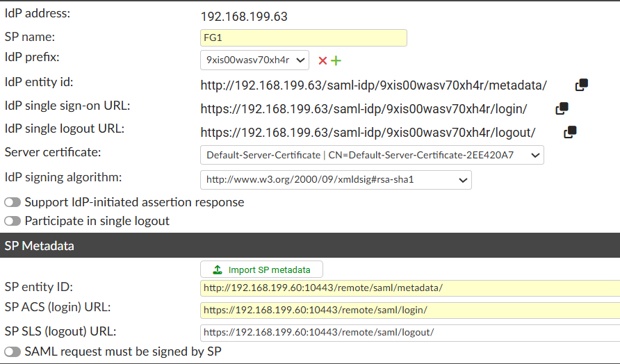This screenshot has height=364, width=620.
Task: Click the upload icon on Import SP metadata
Action: pos(217,270)
